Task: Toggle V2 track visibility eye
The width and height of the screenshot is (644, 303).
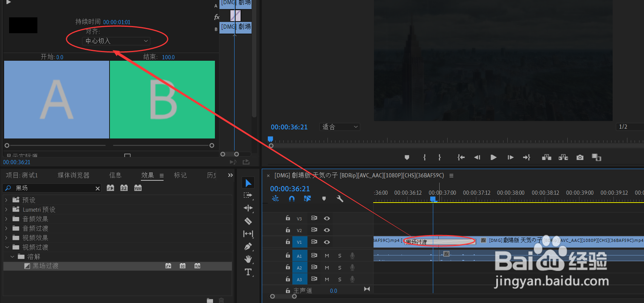Action: (327, 230)
